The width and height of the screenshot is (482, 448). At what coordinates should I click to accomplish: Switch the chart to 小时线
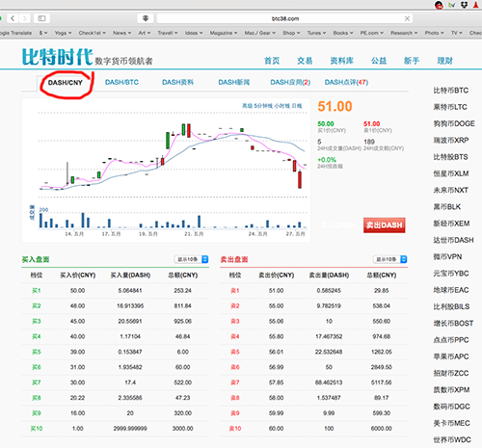point(282,106)
